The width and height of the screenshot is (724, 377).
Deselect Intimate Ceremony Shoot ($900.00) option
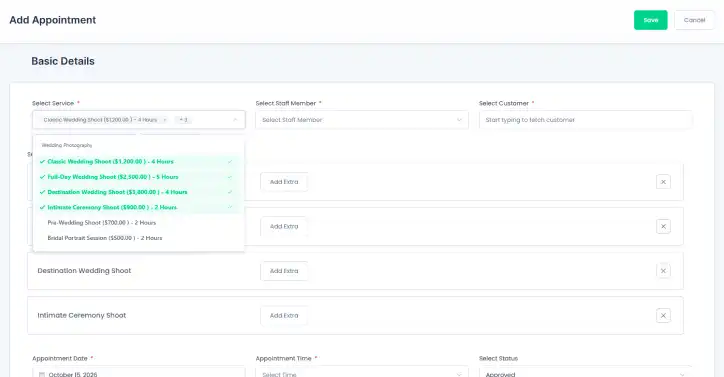click(139, 207)
